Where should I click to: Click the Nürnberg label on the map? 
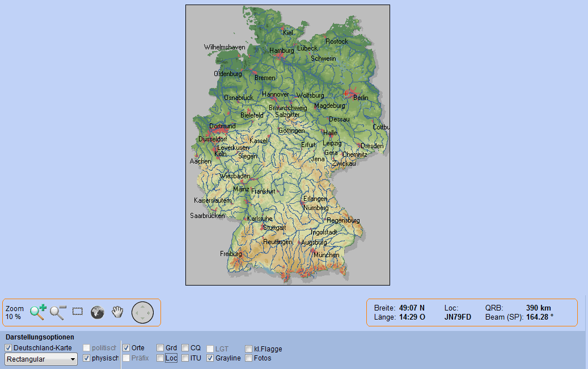click(316, 208)
